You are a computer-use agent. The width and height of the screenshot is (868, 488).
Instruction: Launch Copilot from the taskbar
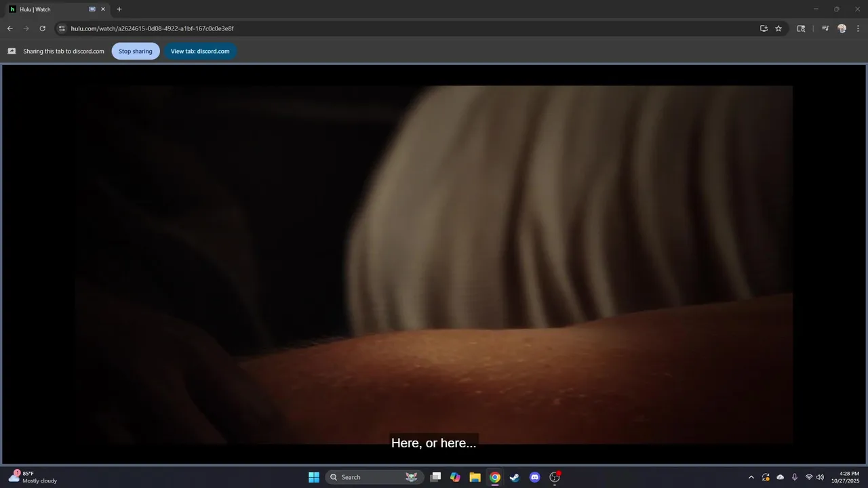[455, 477]
